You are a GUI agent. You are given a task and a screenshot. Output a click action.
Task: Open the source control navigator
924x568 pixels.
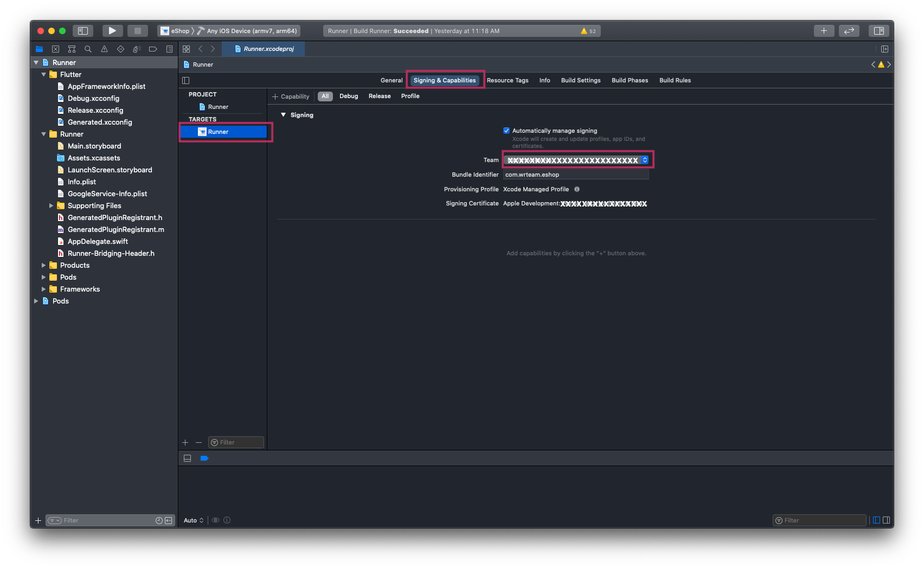[55, 49]
